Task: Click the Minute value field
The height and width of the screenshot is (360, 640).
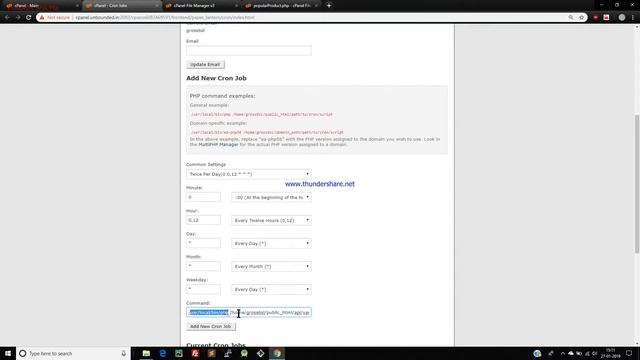Action: (203, 197)
